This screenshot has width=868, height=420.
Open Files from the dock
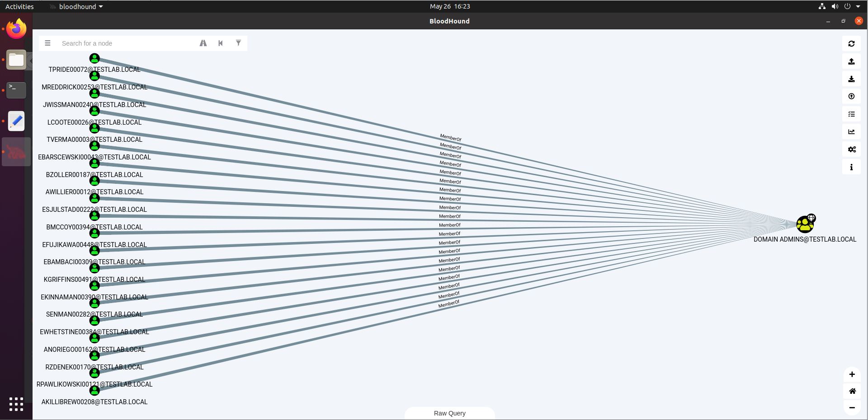tap(16, 60)
